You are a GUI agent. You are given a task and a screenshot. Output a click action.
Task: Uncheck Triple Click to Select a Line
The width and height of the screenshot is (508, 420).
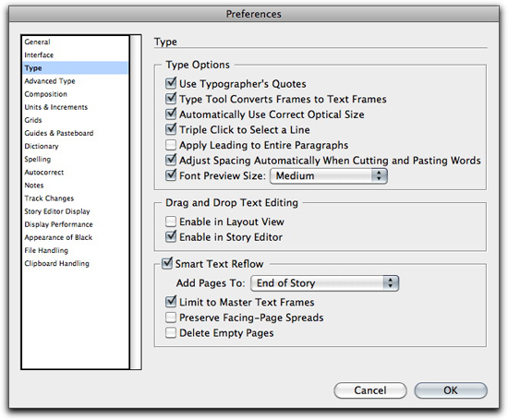[x=171, y=129]
